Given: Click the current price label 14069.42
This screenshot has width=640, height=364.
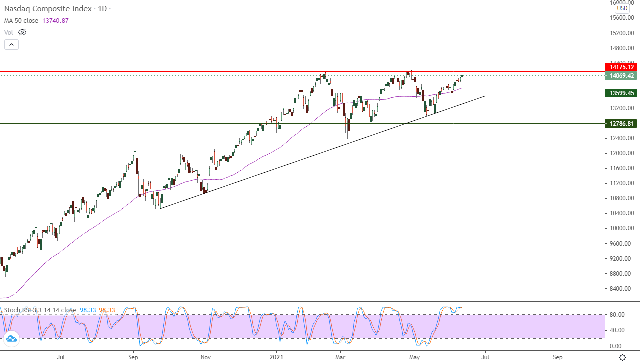Looking at the screenshot, I should (621, 76).
